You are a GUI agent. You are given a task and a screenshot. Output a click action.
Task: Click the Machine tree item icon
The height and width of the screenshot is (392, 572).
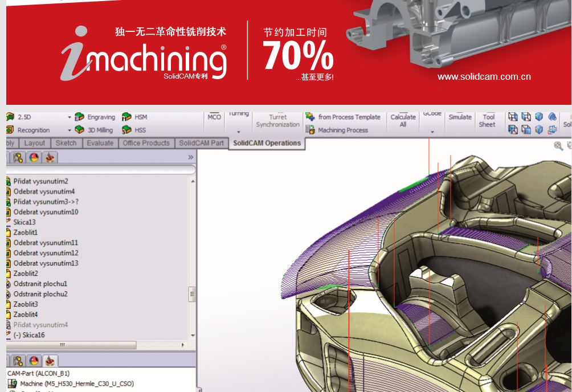pyautogui.click(x=13, y=383)
